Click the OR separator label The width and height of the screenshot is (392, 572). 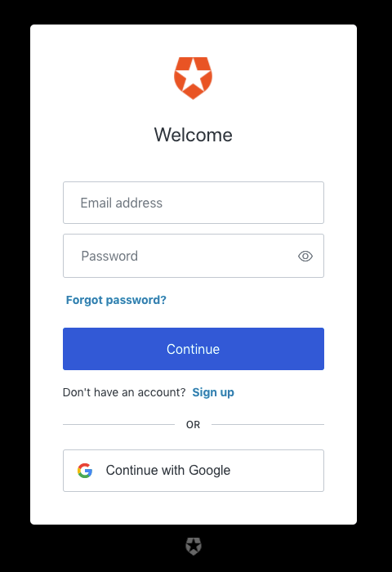[x=193, y=425]
